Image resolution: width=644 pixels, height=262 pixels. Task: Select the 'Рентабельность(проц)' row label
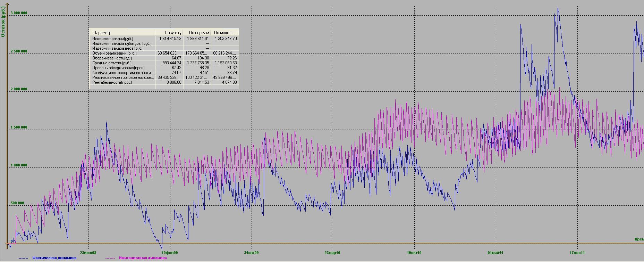(x=112, y=82)
